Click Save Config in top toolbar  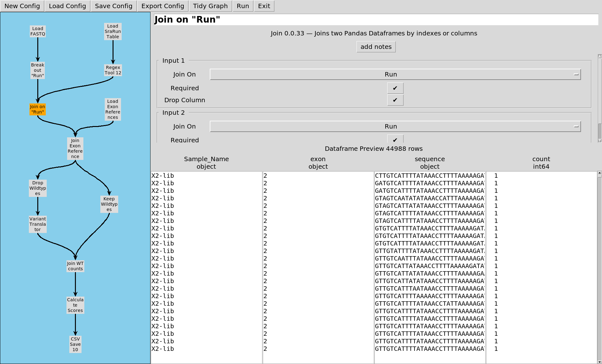tap(114, 6)
